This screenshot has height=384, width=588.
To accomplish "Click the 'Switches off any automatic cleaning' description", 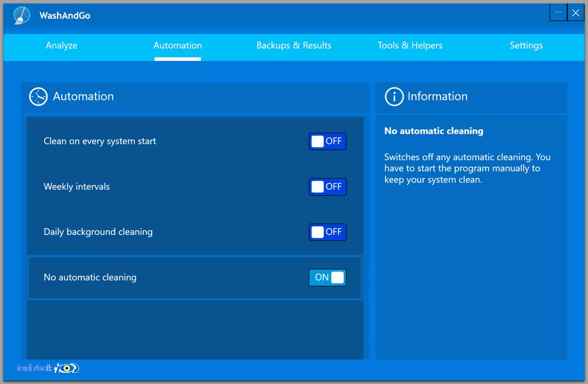I will pyautogui.click(x=467, y=168).
